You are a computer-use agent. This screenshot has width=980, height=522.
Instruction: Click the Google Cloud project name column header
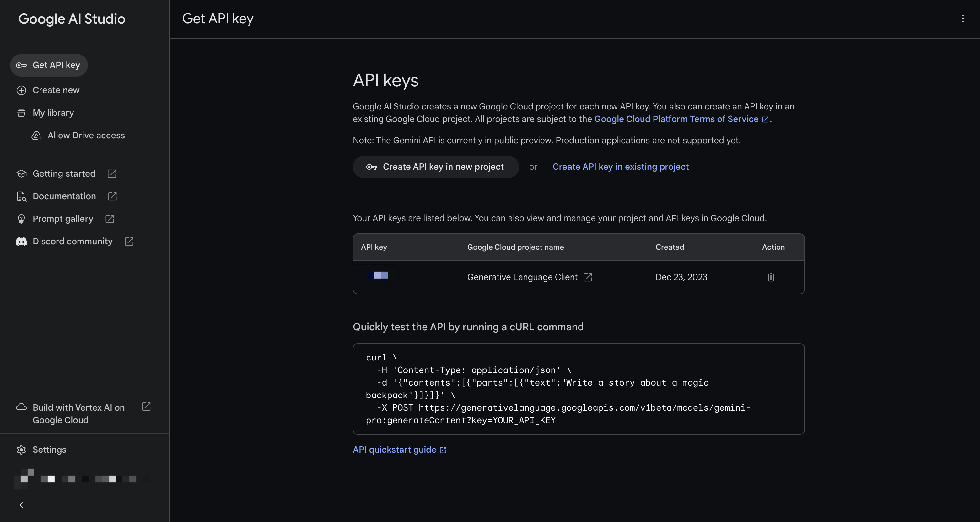tap(515, 247)
